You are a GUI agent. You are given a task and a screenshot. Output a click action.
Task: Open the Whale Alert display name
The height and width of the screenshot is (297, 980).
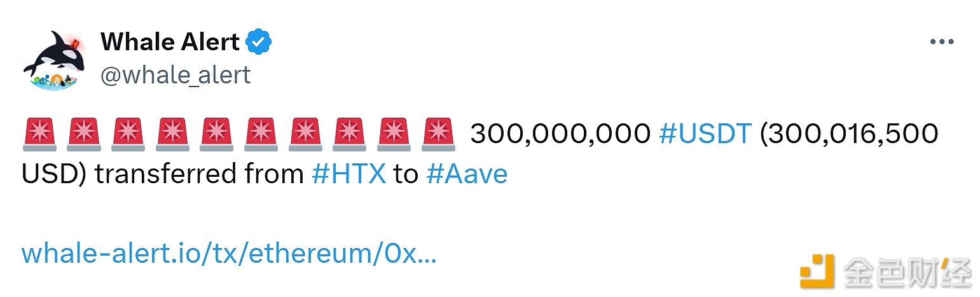(x=170, y=42)
